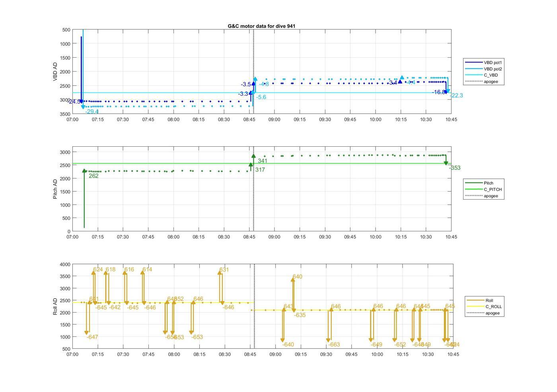Click 'apogee' in the VBD plot legend
Viewport: 557px width, 392px height.
[x=482, y=82]
